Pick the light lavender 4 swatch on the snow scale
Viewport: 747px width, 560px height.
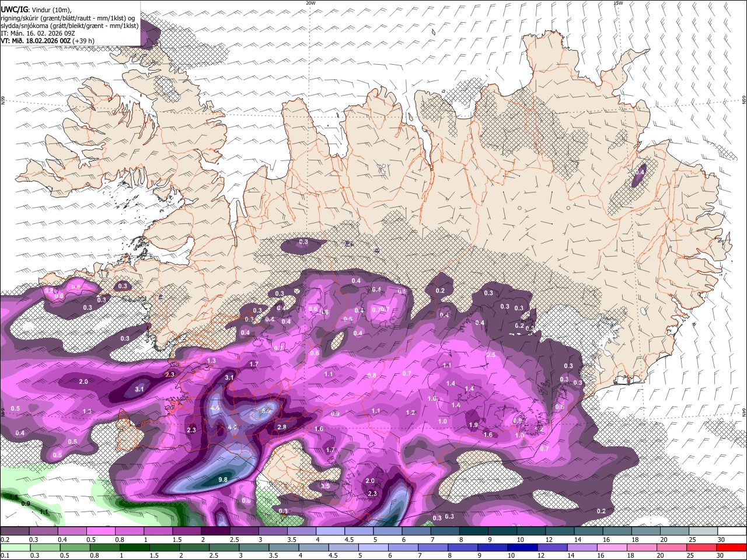coord(329,531)
